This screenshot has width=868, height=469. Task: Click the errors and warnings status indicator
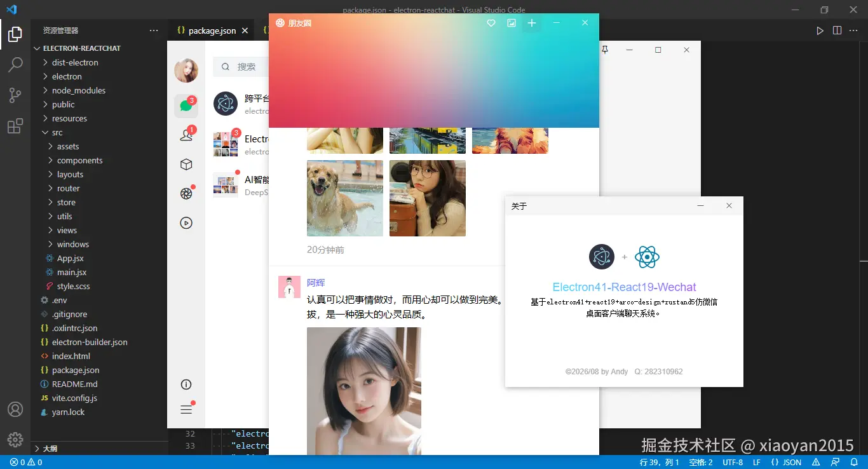(x=26, y=463)
